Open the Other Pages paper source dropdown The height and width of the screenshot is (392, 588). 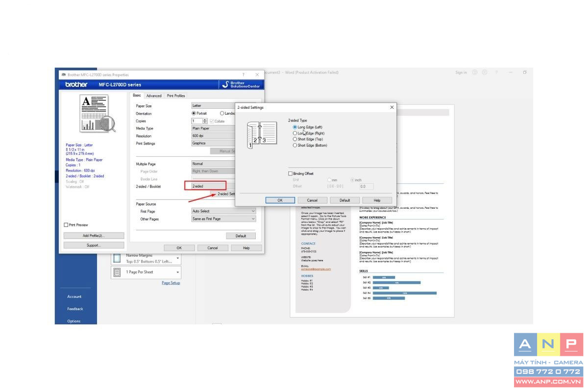coord(223,219)
